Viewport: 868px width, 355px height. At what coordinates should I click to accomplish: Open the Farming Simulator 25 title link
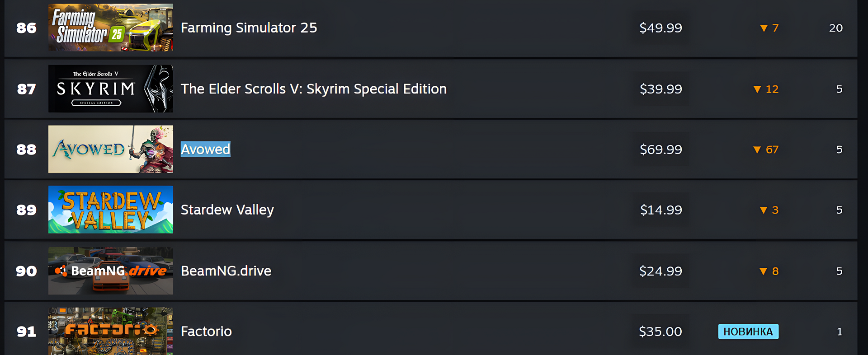pyautogui.click(x=249, y=28)
